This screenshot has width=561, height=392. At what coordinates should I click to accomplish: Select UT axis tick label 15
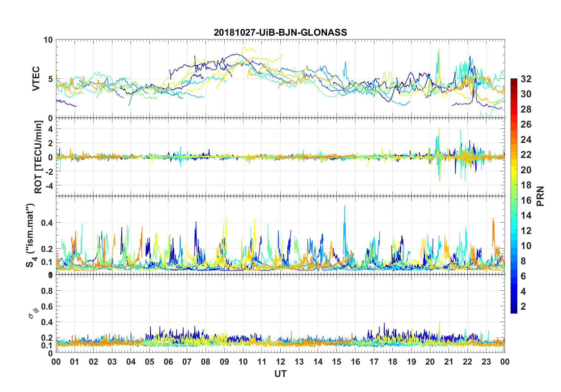[337, 362]
